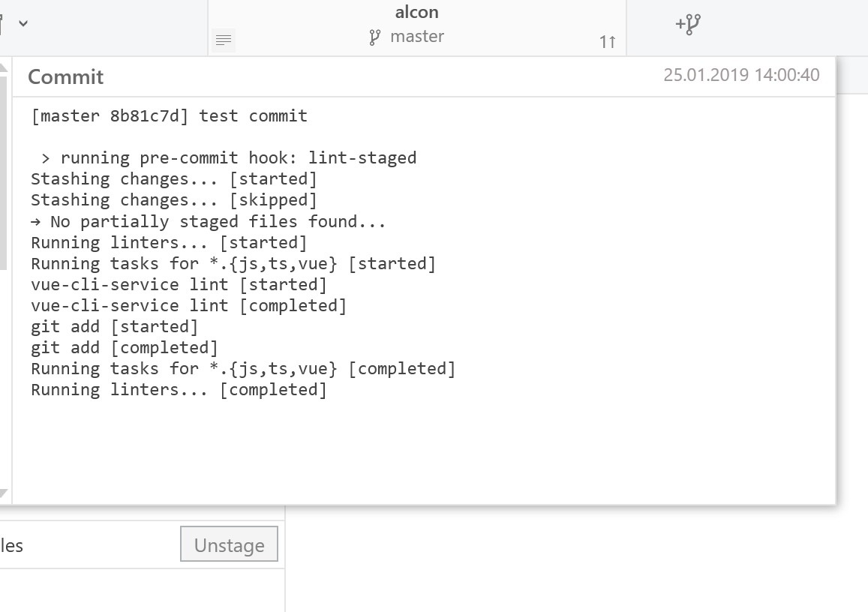
Task: Click the upward arrow beside the push count
Action: tap(611, 42)
